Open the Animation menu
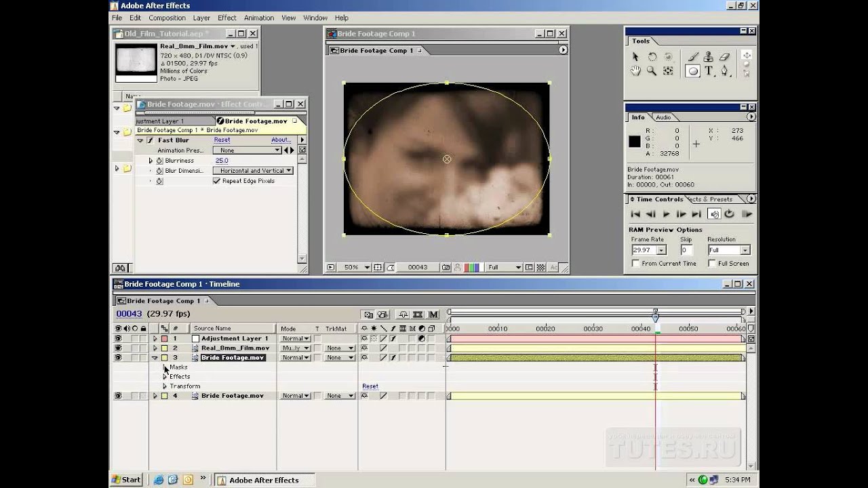 259,18
